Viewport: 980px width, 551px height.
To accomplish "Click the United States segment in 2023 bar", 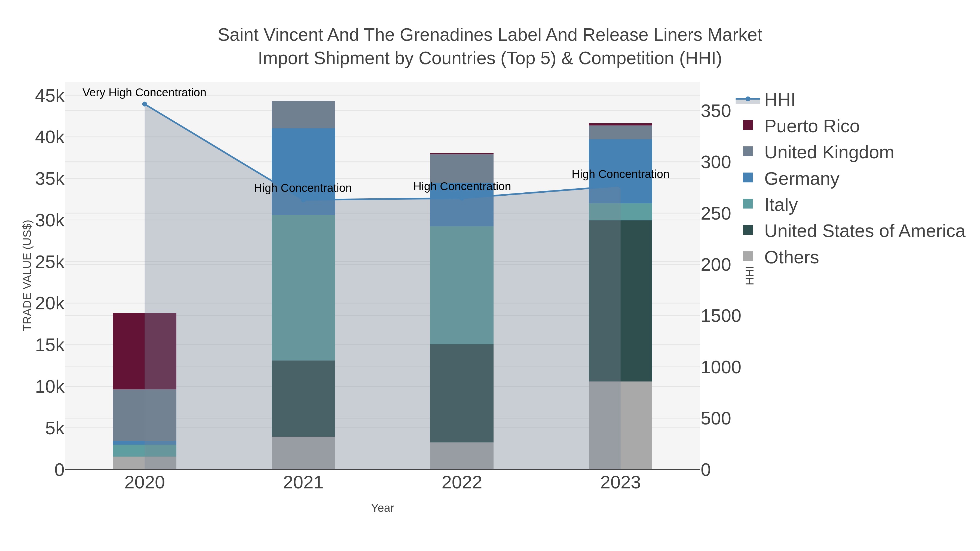I will 620,301.
